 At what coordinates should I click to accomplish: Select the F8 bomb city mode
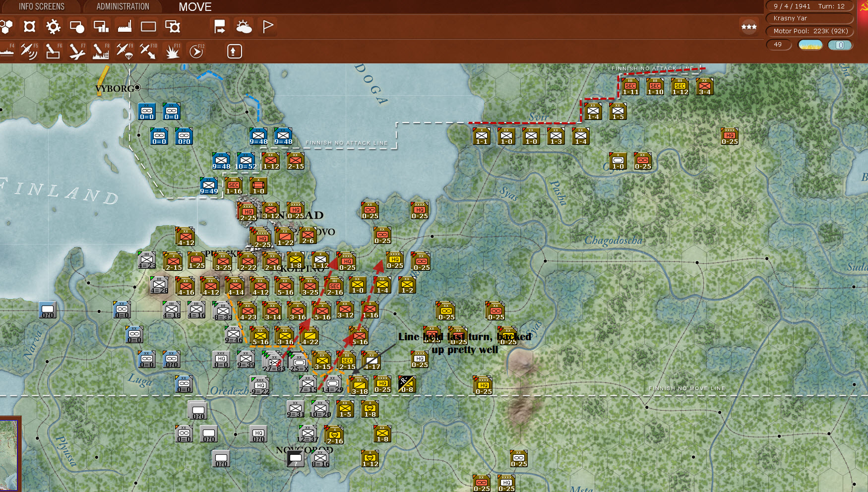tap(101, 51)
